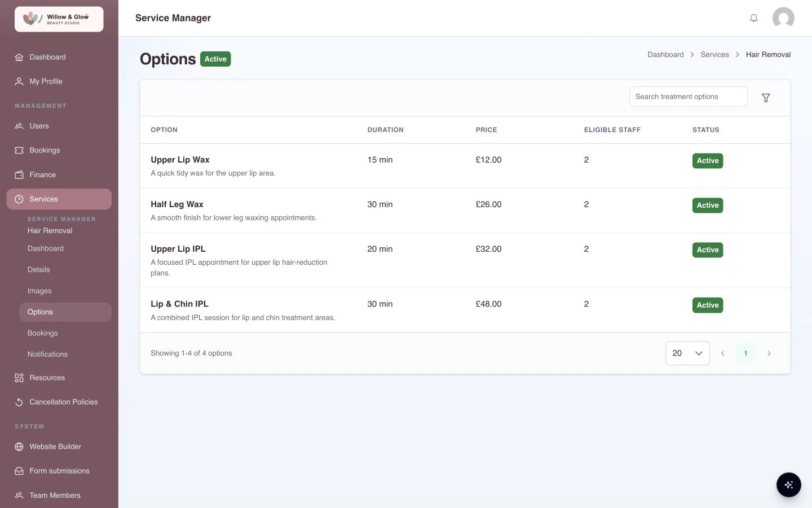Select Options under Hair Removal

coord(65,312)
